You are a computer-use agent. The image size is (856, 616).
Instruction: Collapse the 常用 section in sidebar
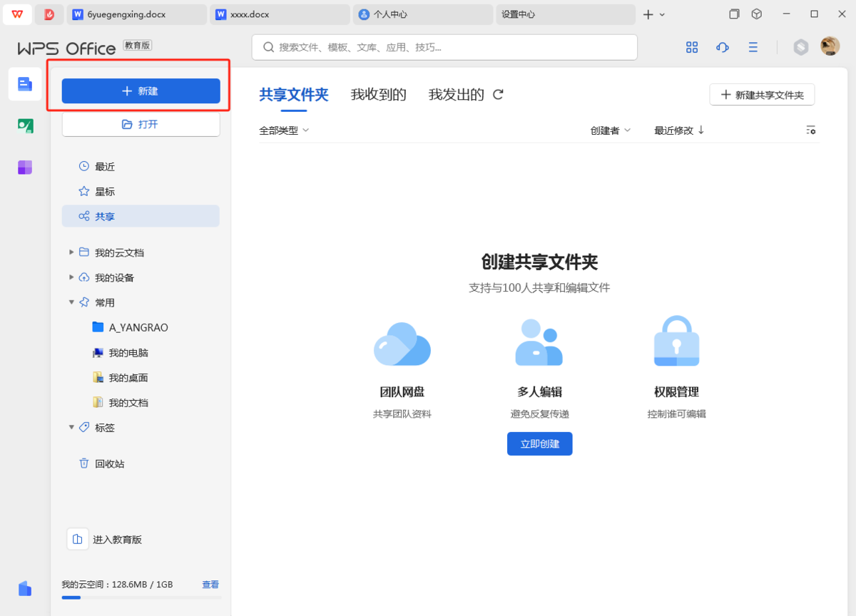(71, 302)
